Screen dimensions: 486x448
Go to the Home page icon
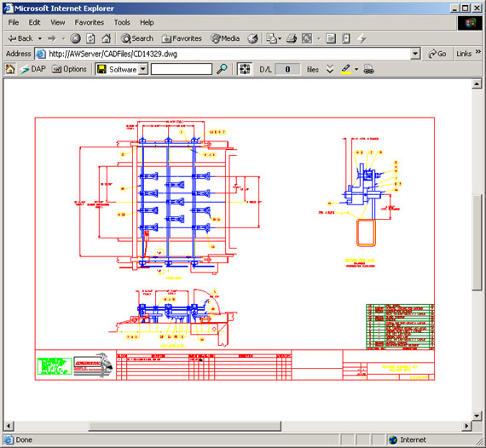click(106, 38)
